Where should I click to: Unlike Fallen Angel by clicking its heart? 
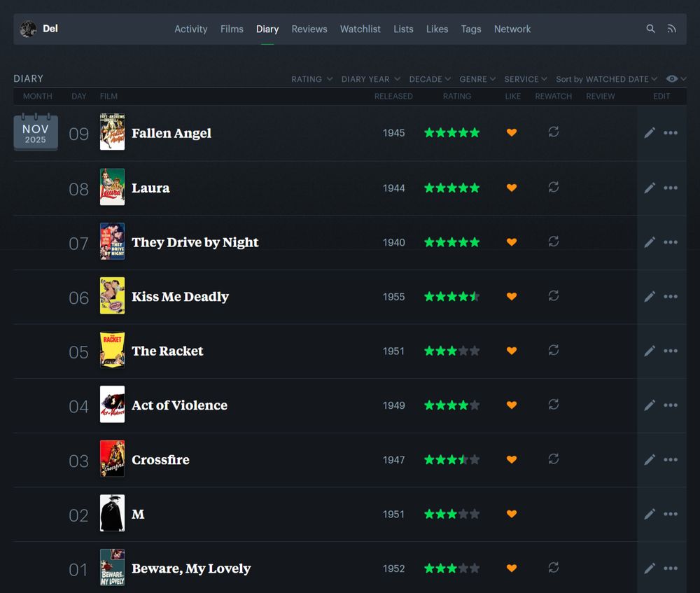tap(512, 132)
